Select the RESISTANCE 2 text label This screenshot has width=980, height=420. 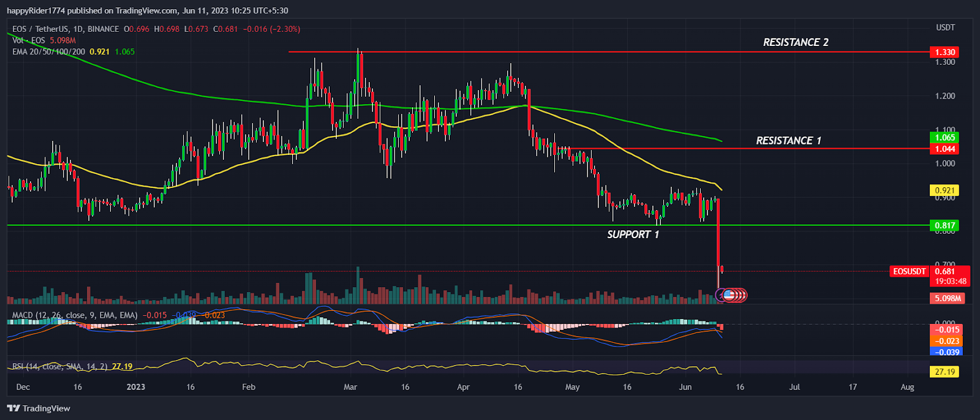click(x=796, y=42)
